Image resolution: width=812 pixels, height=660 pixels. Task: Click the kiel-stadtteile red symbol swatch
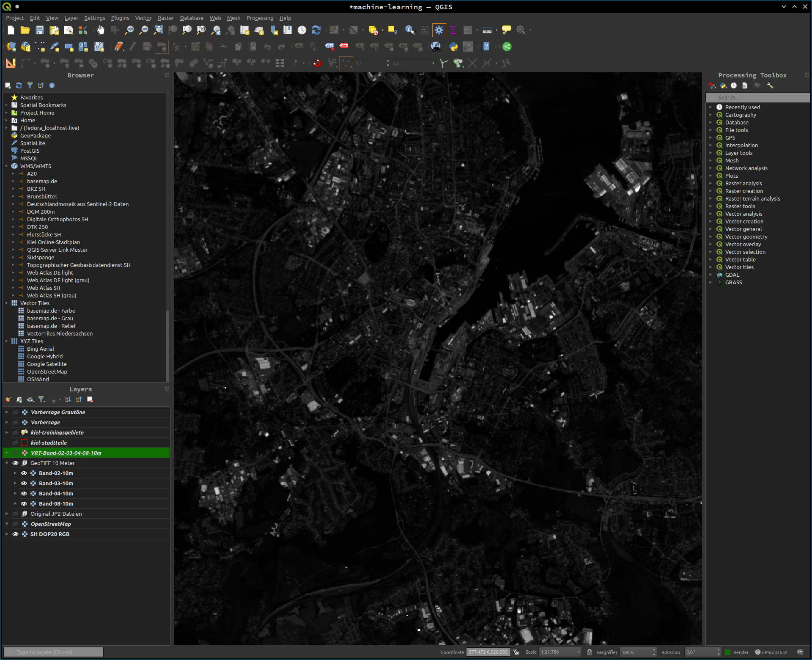[x=24, y=443]
